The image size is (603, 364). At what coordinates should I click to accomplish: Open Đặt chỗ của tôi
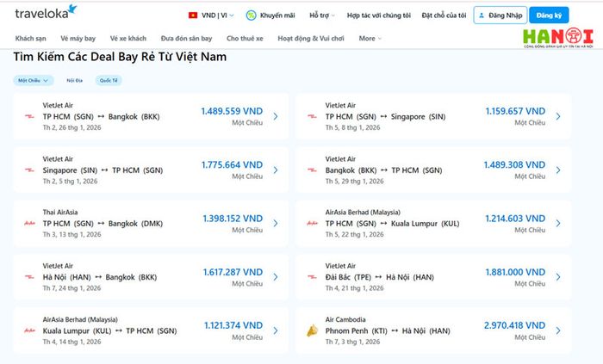click(x=444, y=15)
